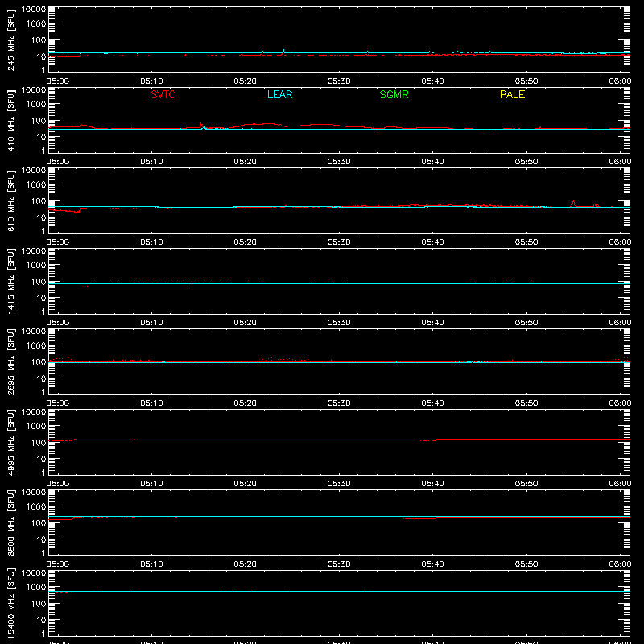Image resolution: width=644 pixels, height=644 pixels.
Task: Click the 10 tick value of 1415 MHz panel
Action: 41,298
